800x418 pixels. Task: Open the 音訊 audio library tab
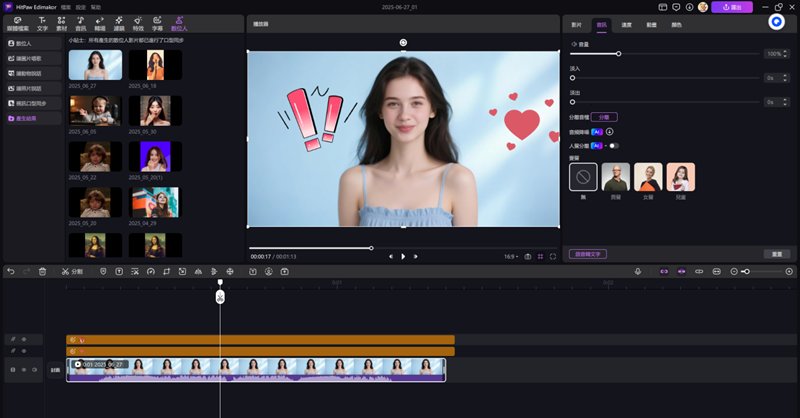point(80,23)
